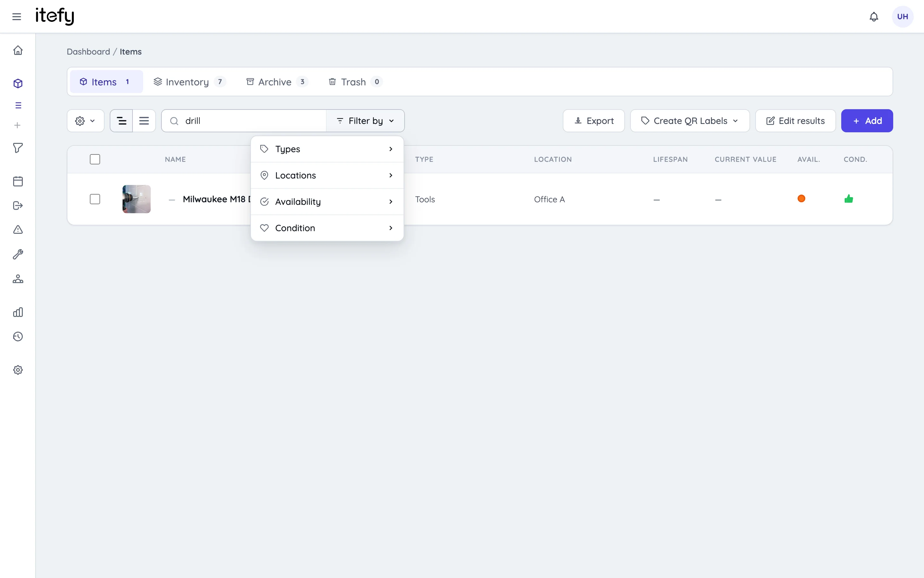Open the Milwaukee drill thumbnail image

pos(136,199)
